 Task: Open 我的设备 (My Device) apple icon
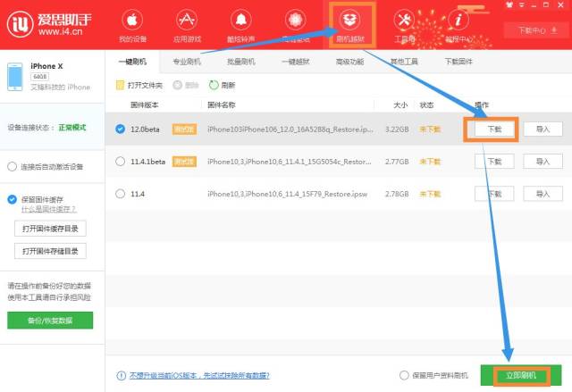click(x=132, y=20)
